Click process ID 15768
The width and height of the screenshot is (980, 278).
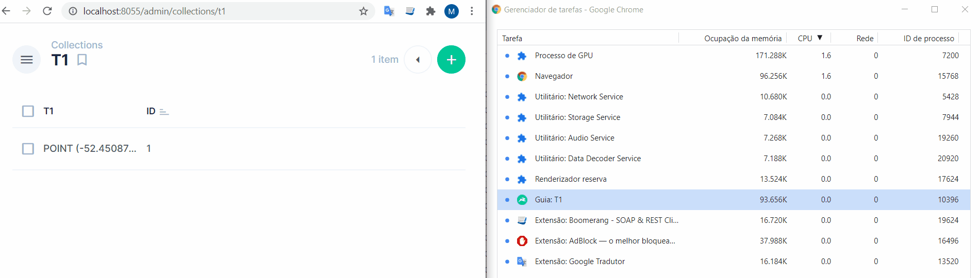point(948,76)
